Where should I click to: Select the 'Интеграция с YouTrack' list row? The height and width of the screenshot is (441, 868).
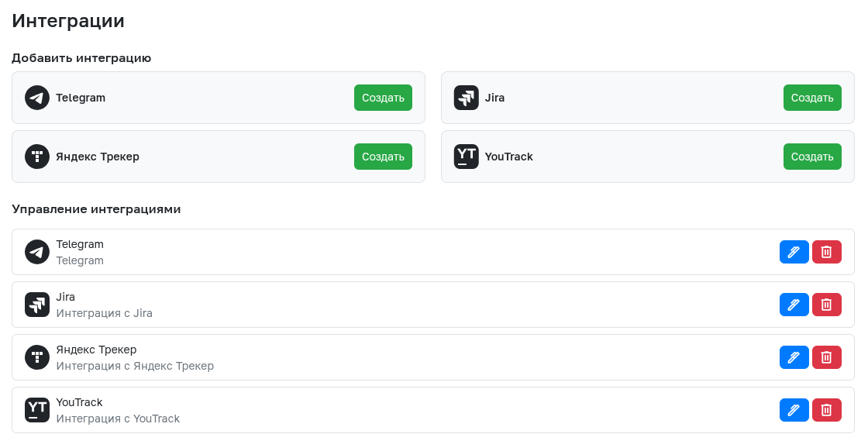(x=387, y=410)
